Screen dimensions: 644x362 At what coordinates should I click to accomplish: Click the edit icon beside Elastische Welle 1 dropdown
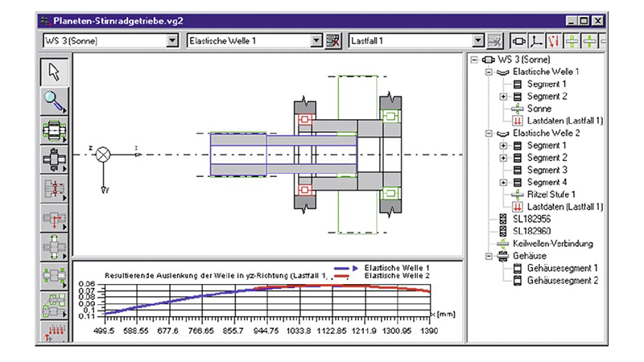click(x=331, y=40)
